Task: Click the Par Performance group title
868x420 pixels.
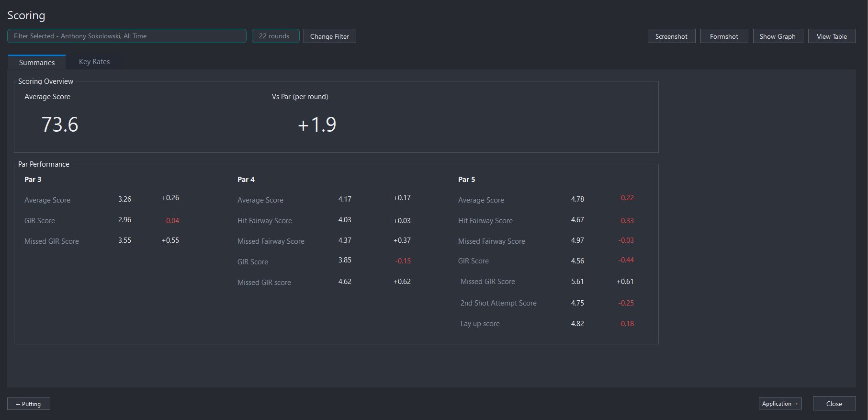Action: point(44,164)
